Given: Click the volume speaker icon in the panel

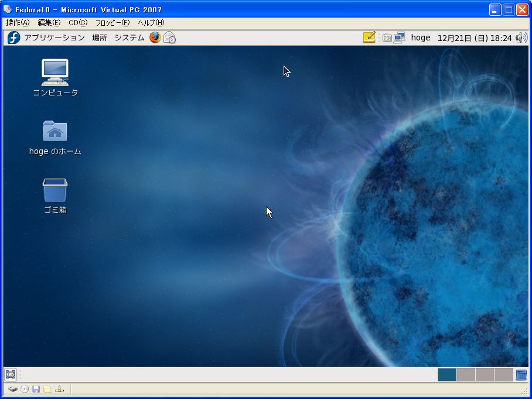Looking at the screenshot, I should (521, 37).
